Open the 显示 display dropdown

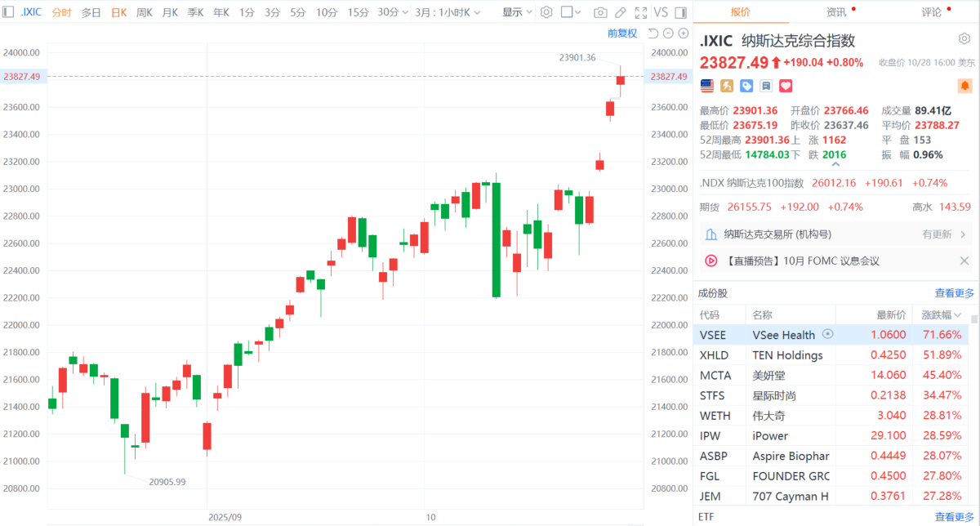click(x=517, y=12)
